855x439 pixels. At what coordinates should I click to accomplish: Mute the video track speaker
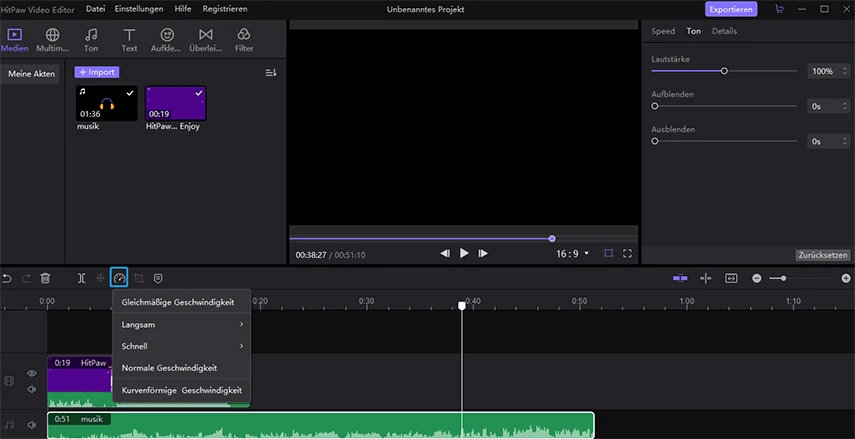pyautogui.click(x=32, y=389)
